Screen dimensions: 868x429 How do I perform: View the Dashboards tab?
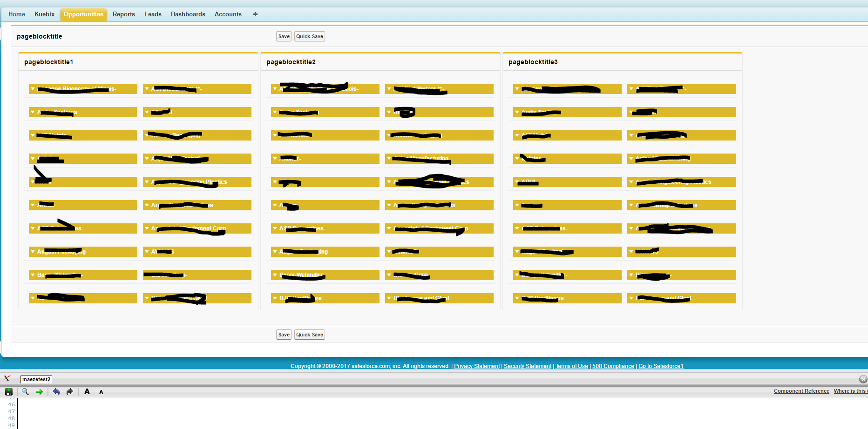coord(188,14)
